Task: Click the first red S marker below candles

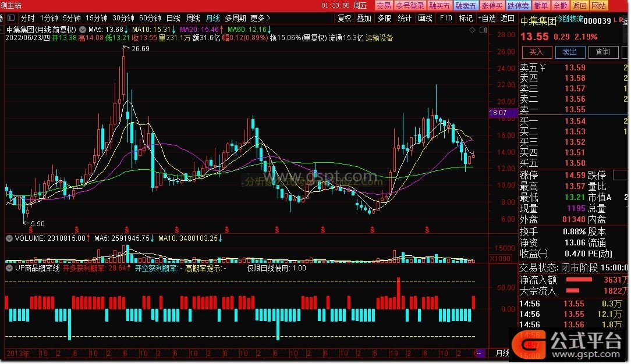Action: pos(31,230)
